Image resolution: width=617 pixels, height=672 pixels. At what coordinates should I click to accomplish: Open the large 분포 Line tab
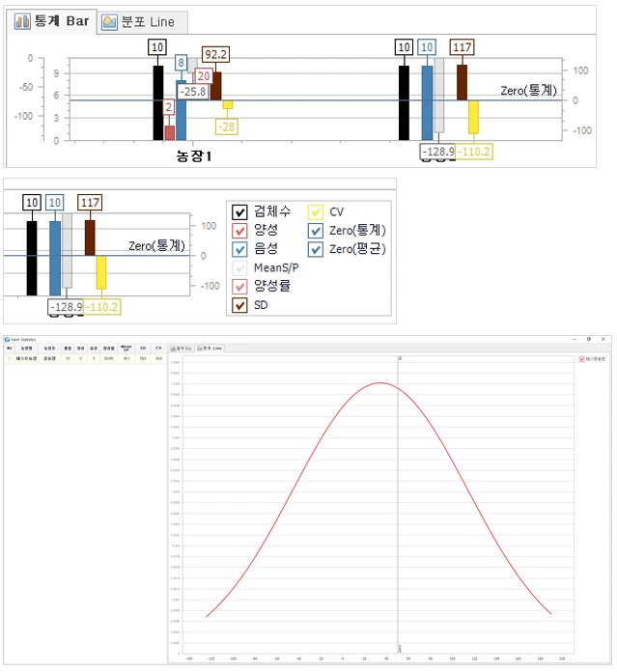pos(142,22)
